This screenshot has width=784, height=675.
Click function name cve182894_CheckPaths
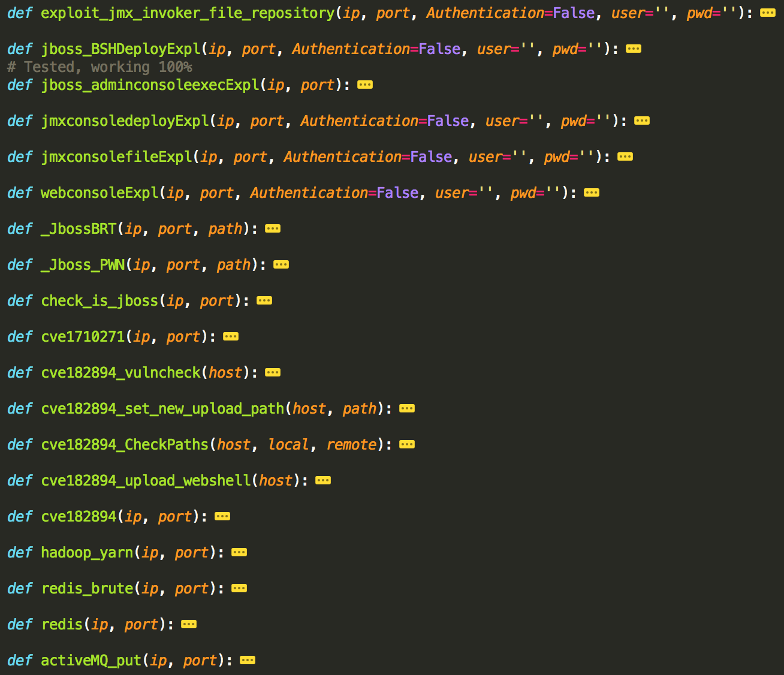[125, 445]
